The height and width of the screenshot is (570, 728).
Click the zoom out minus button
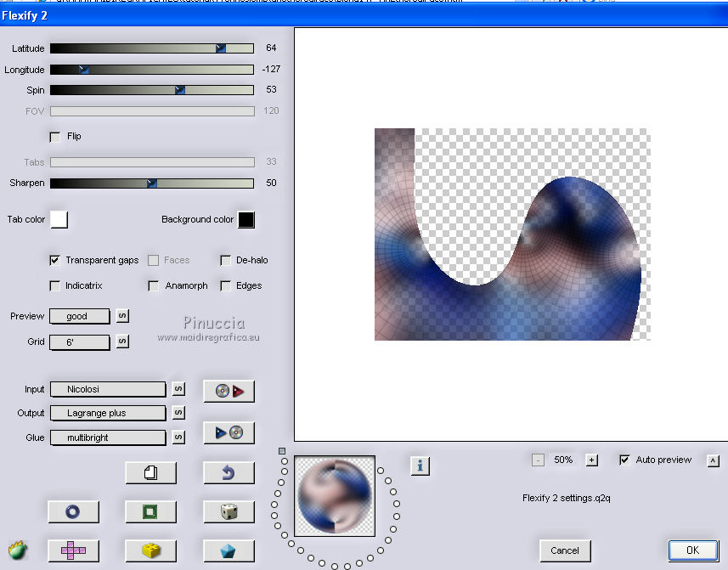[538, 460]
